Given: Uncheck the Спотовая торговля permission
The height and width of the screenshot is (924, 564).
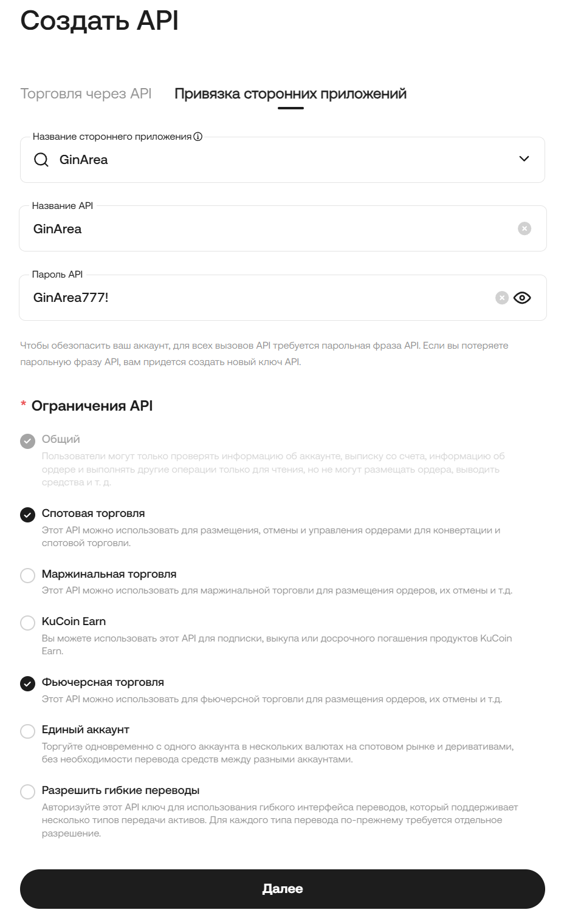Looking at the screenshot, I should point(28,515).
